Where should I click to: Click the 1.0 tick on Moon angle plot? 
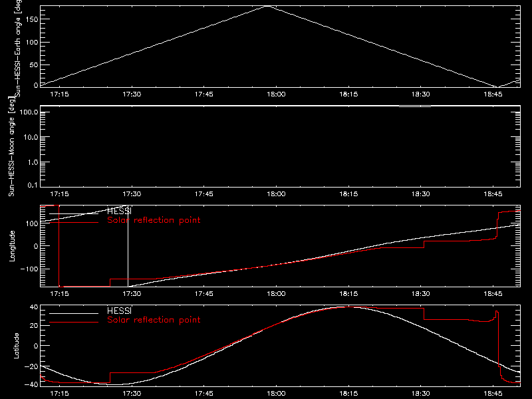[33, 162]
